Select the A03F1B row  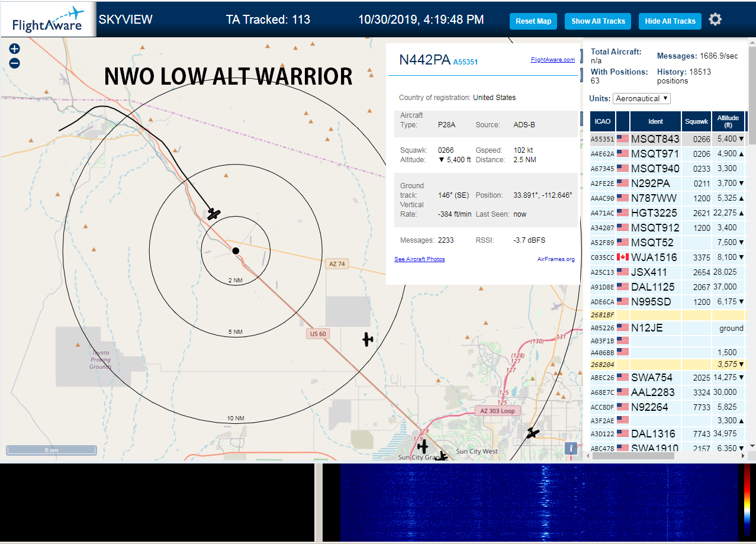[x=668, y=340]
